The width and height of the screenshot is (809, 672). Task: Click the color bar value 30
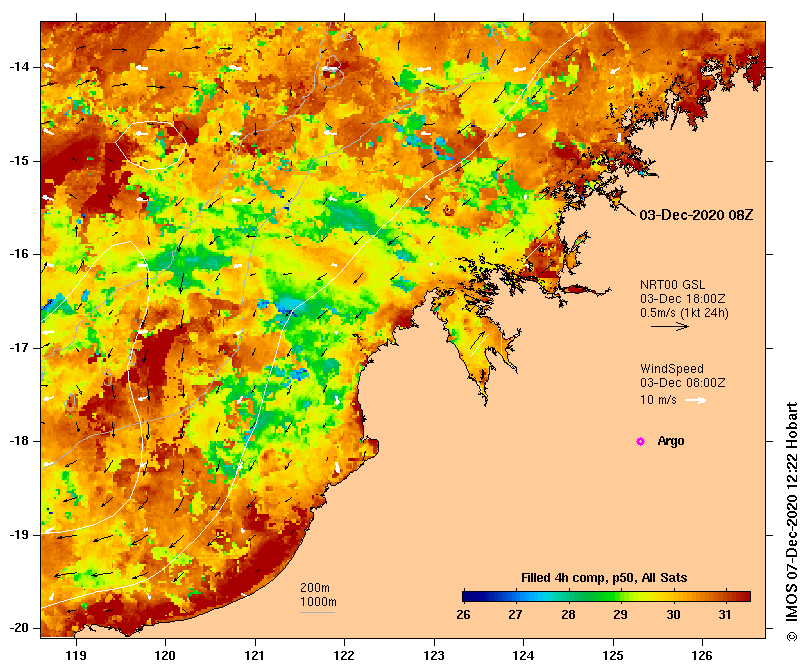pyautogui.click(x=673, y=615)
